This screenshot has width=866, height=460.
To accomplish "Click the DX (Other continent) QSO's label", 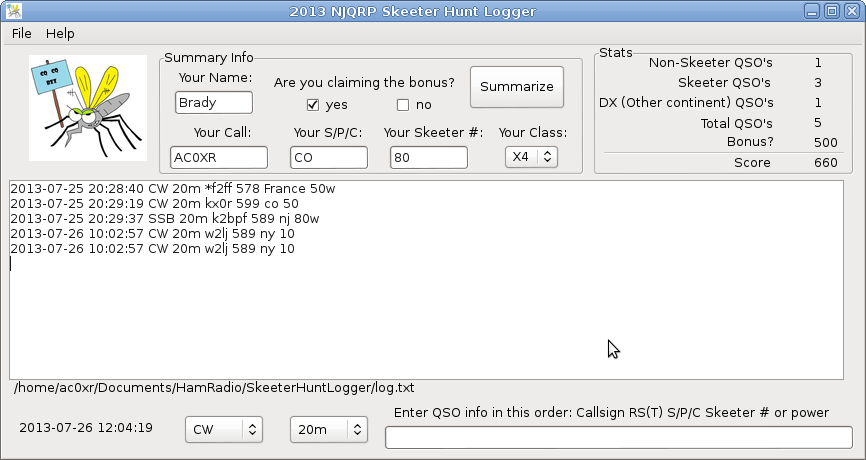I will tap(686, 103).
